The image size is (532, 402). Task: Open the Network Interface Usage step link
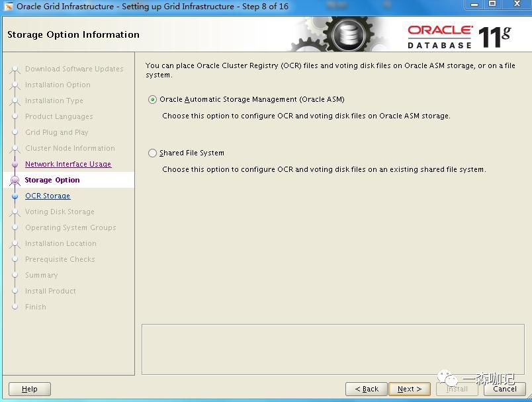click(x=68, y=164)
